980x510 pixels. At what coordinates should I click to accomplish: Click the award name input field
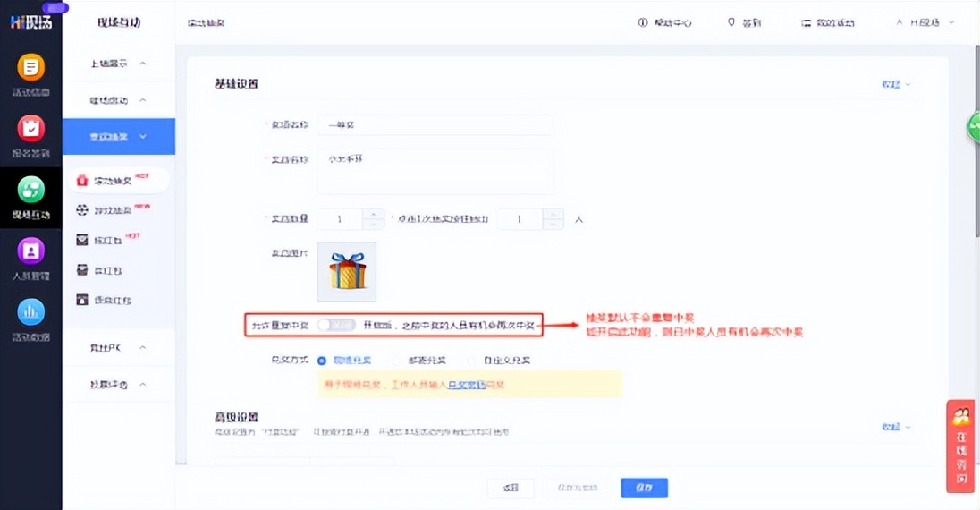pos(435,124)
